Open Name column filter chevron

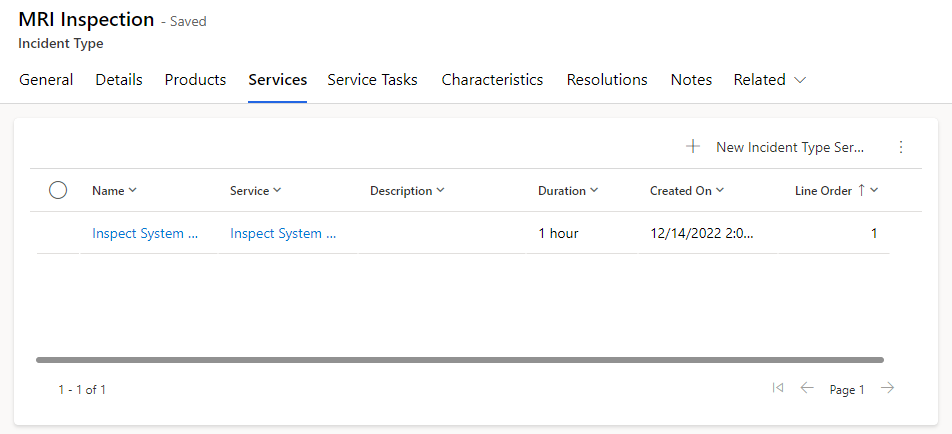pyautogui.click(x=133, y=190)
